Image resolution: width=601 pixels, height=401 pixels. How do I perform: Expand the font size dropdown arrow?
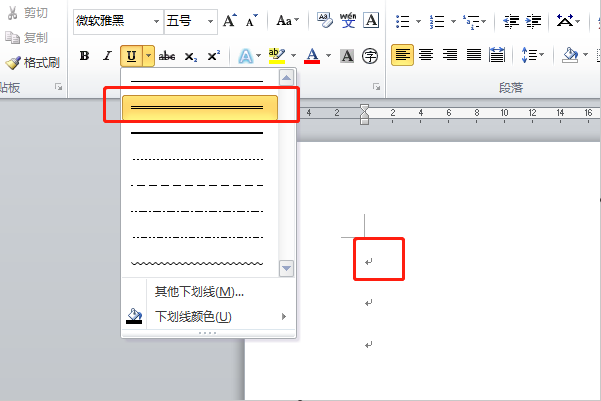(210, 21)
